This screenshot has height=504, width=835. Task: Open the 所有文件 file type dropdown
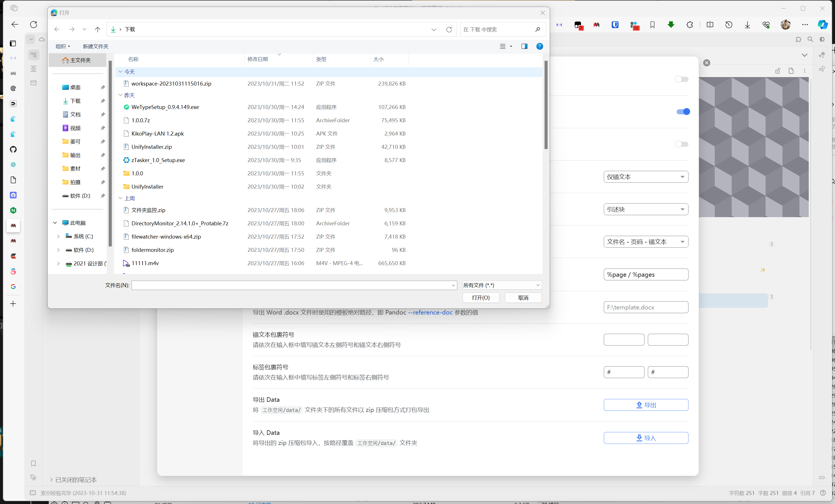click(502, 285)
